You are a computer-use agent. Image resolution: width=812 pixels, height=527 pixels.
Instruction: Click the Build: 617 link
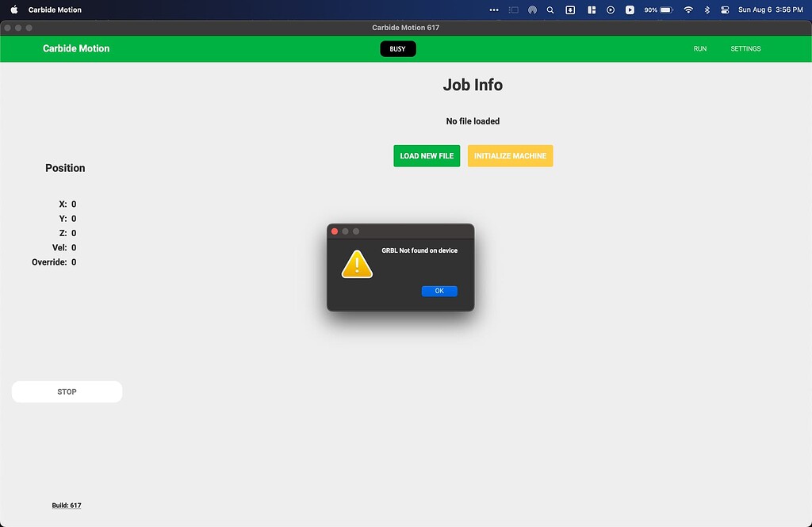[x=67, y=506]
